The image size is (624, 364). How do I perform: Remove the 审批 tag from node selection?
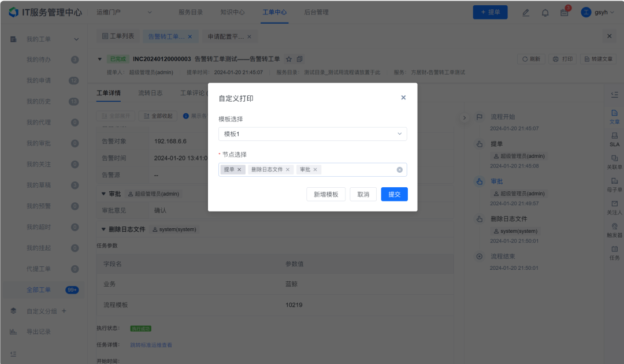(315, 169)
